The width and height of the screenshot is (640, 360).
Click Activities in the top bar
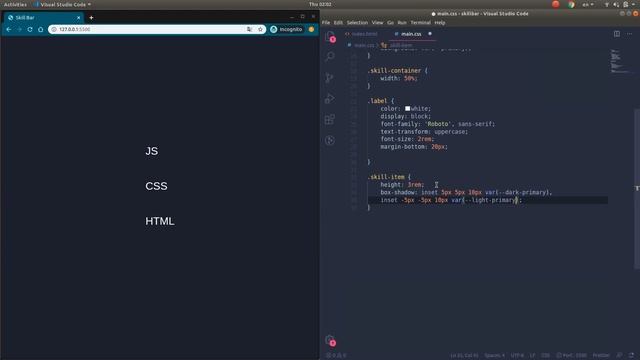click(15, 4)
